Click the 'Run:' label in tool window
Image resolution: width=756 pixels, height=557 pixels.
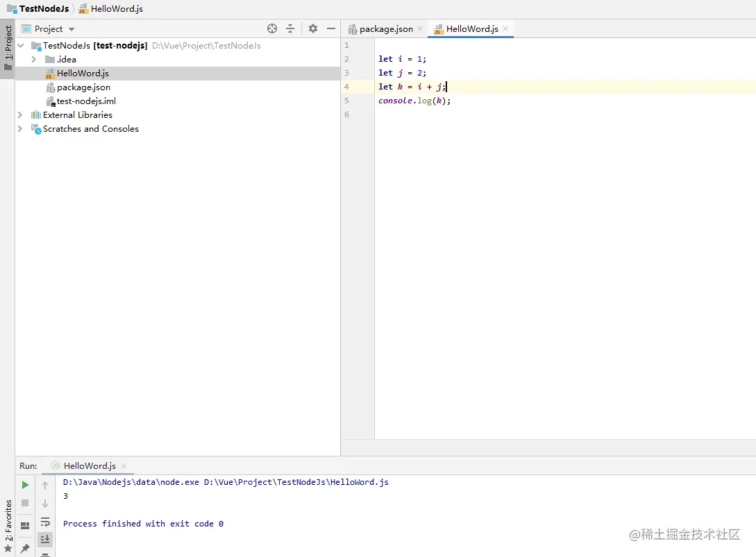point(28,466)
